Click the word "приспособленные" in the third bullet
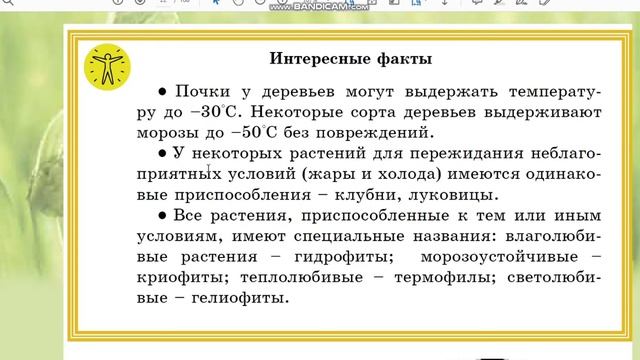Viewport: 640px width, 360px height. (375, 216)
